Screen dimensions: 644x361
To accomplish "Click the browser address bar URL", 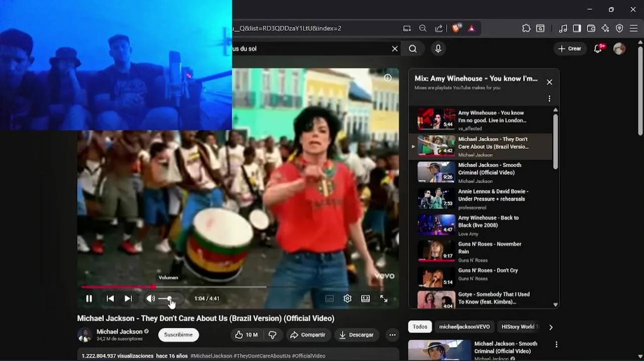I will pos(287,28).
